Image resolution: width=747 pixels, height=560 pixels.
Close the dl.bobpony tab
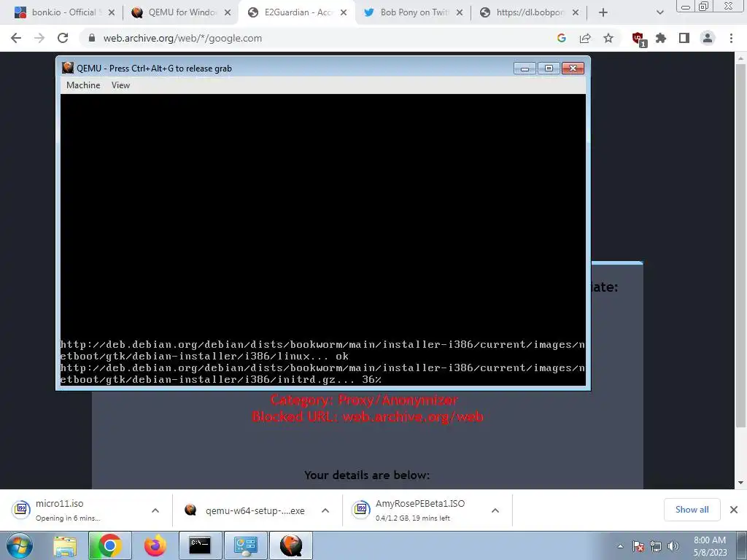point(576,13)
